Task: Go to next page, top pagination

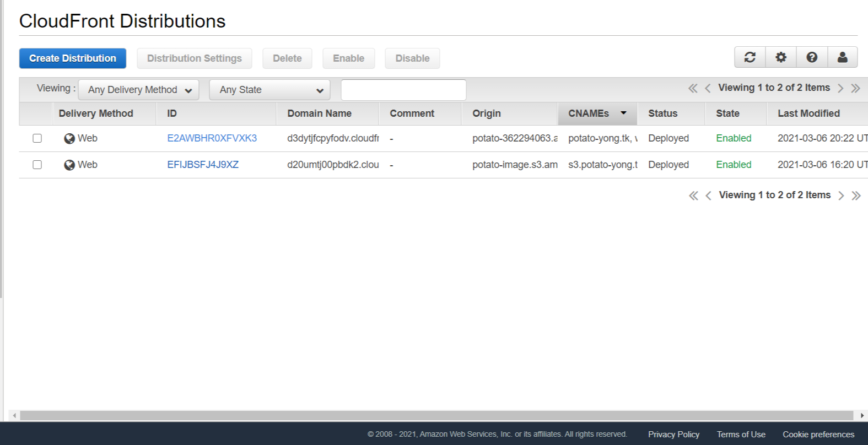Action: 840,88
